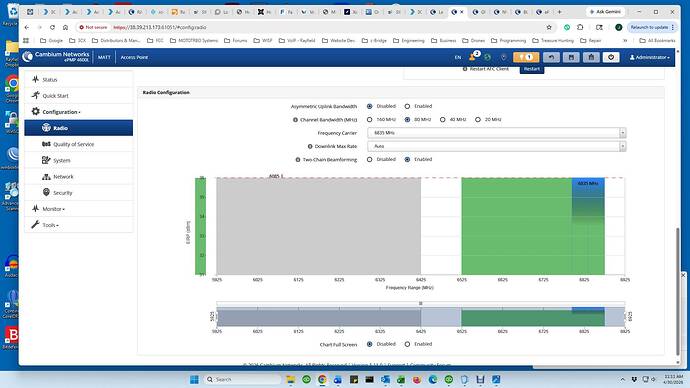The image size is (690, 388).
Task: Set Chart Full Screen to Enabled
Action: (x=407, y=344)
